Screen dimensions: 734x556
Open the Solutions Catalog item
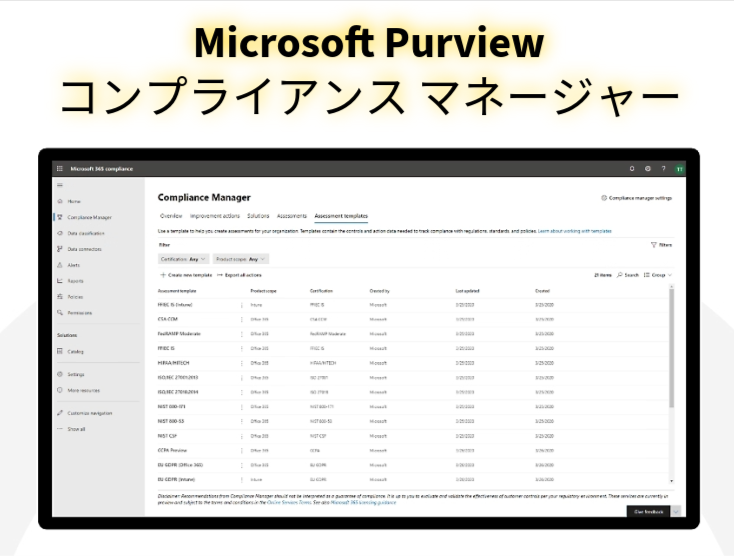point(75,351)
